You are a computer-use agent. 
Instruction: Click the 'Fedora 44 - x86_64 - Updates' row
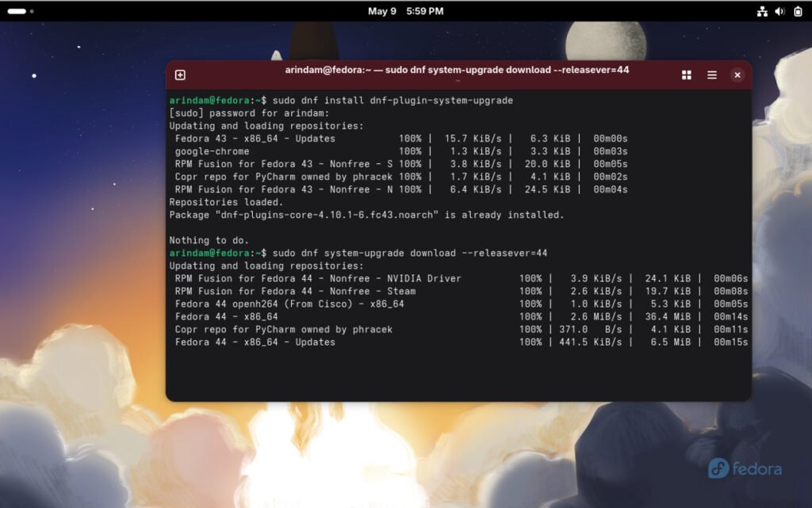(x=461, y=342)
